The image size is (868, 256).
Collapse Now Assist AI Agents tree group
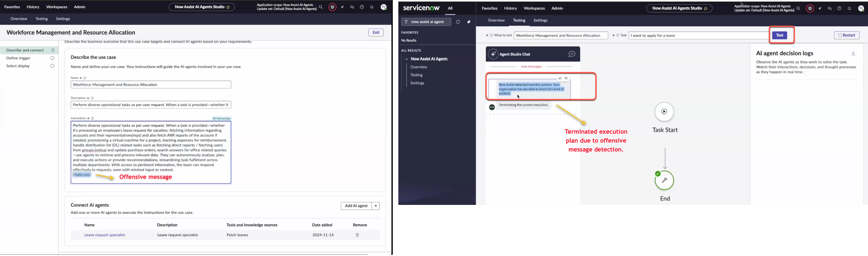pos(407,59)
